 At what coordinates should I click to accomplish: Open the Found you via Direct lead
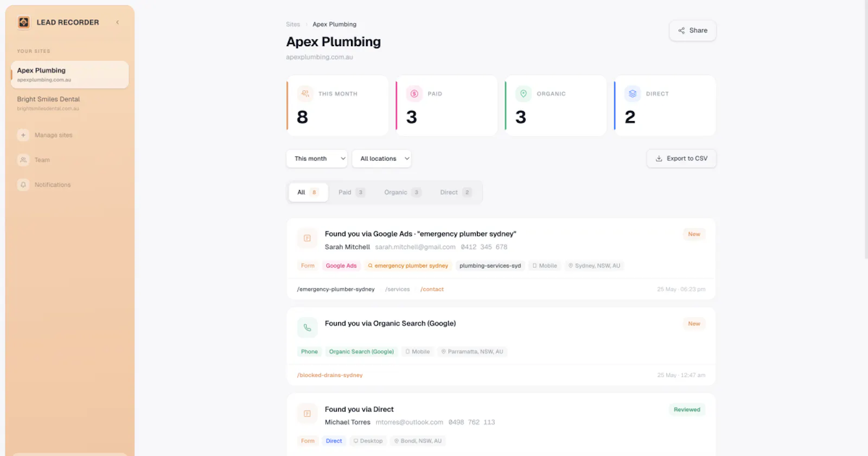(359, 409)
